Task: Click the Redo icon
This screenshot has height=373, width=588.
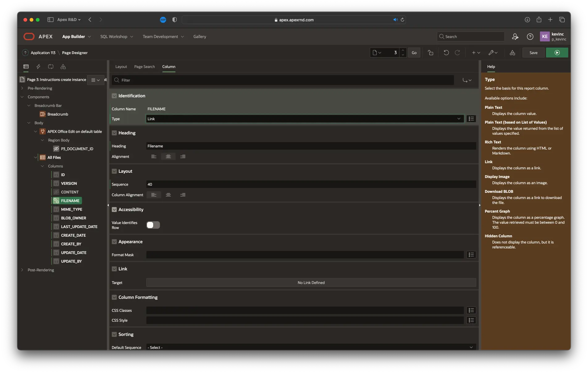Action: point(457,53)
